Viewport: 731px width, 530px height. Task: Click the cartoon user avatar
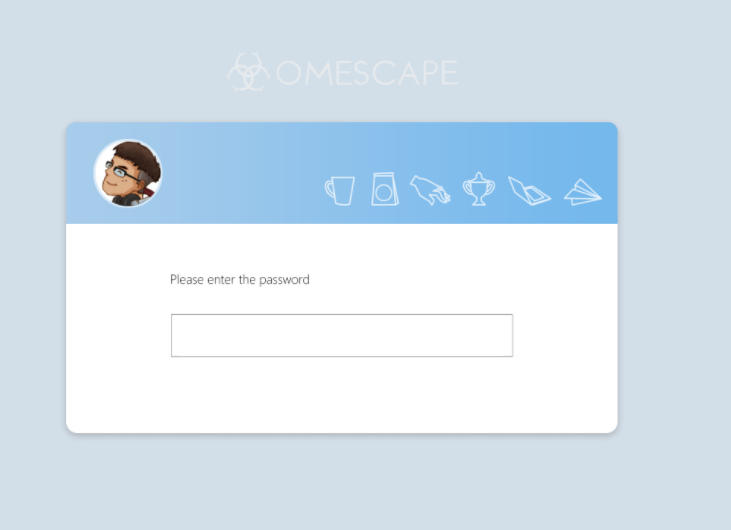(128, 173)
